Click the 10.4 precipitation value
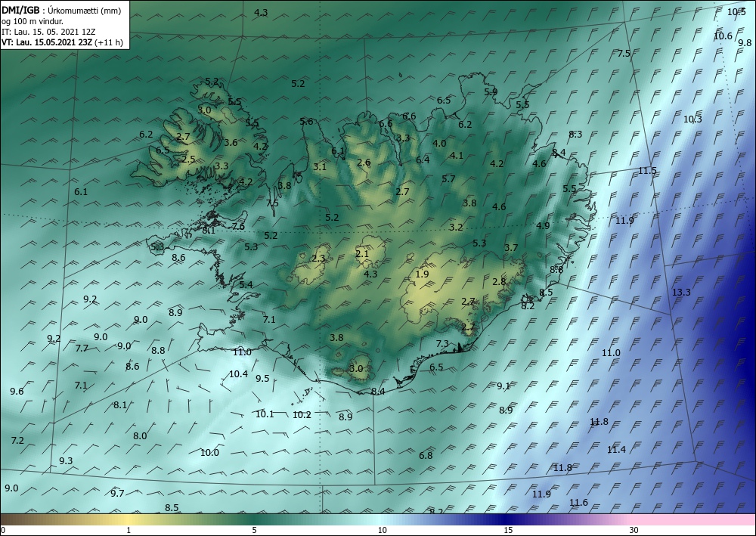Screen dimensions: 756x536 point(238,373)
